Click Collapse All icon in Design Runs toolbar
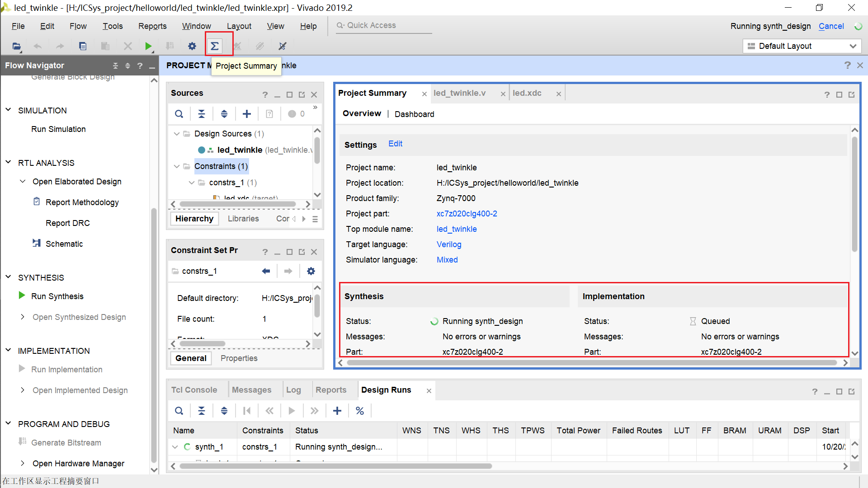Viewport: 868px width, 488px height. pyautogui.click(x=202, y=411)
